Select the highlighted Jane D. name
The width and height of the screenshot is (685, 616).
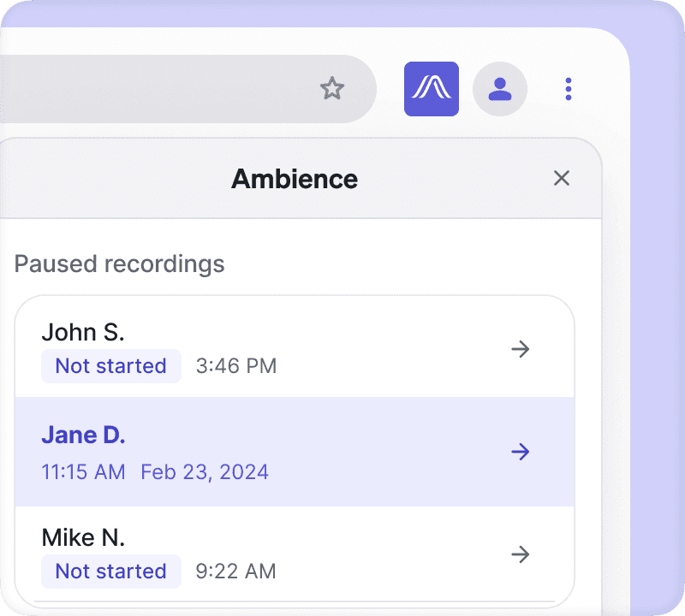click(x=83, y=435)
